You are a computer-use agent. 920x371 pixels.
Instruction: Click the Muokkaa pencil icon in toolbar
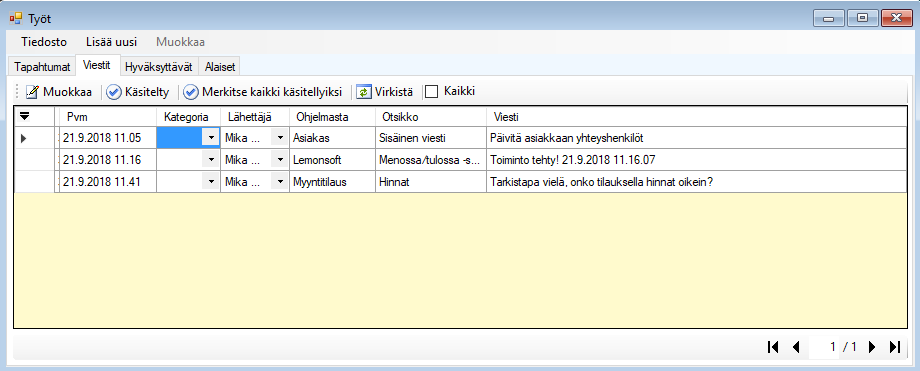[32, 92]
